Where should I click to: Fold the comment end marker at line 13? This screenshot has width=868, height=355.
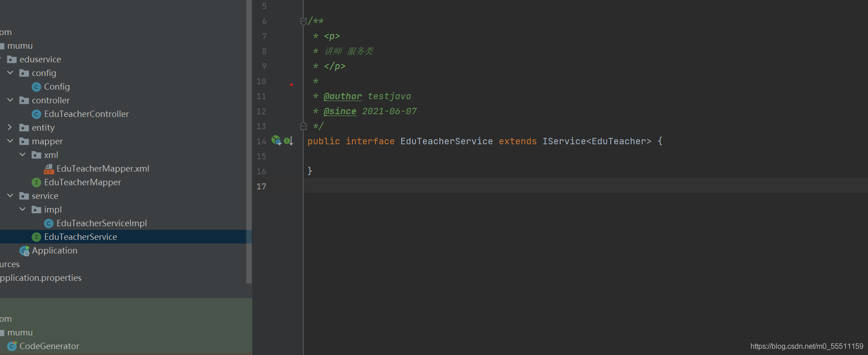(303, 126)
